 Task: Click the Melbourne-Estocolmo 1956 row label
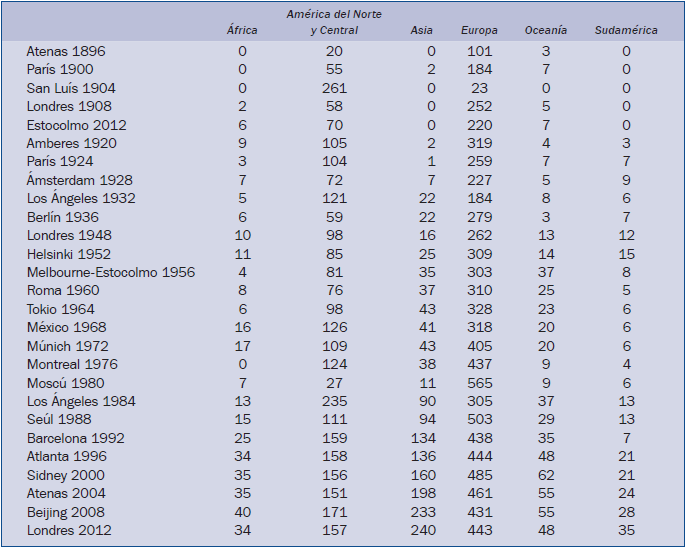(111, 272)
